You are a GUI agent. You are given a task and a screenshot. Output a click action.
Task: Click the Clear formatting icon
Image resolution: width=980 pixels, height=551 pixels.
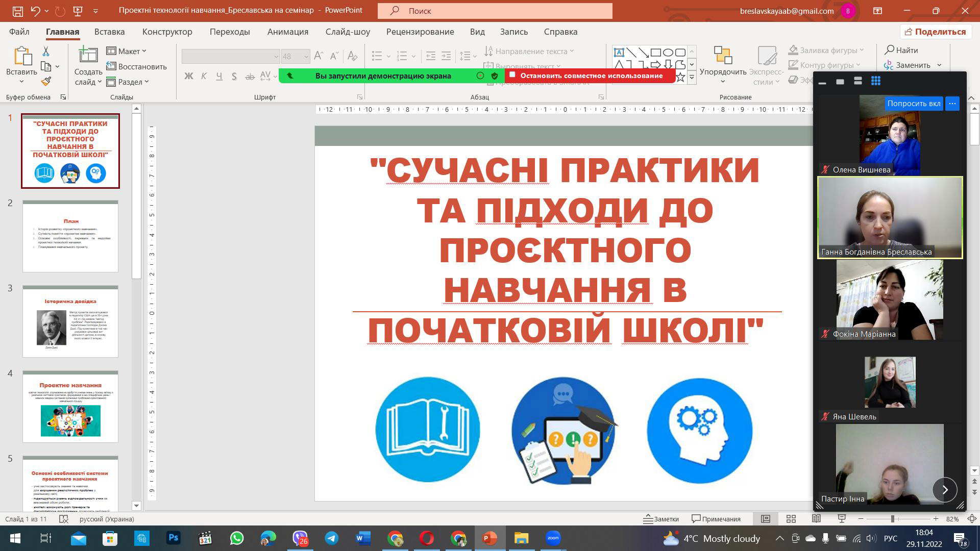(x=352, y=56)
